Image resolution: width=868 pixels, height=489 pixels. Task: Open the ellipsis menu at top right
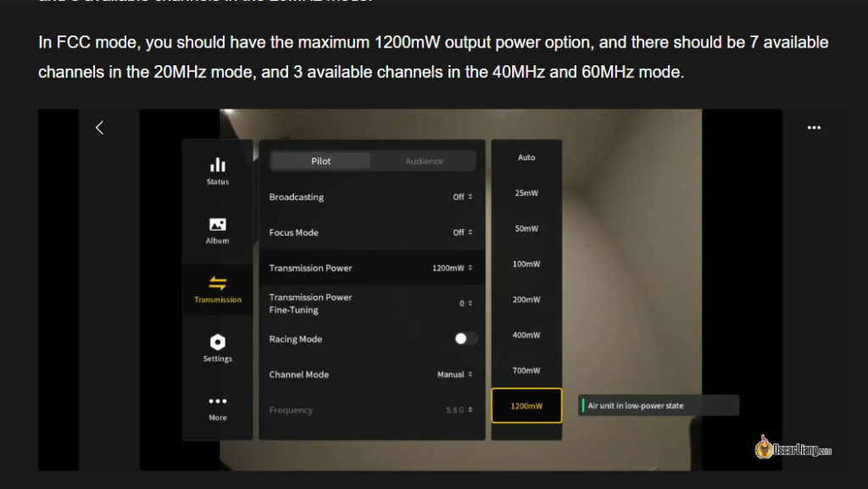click(814, 128)
